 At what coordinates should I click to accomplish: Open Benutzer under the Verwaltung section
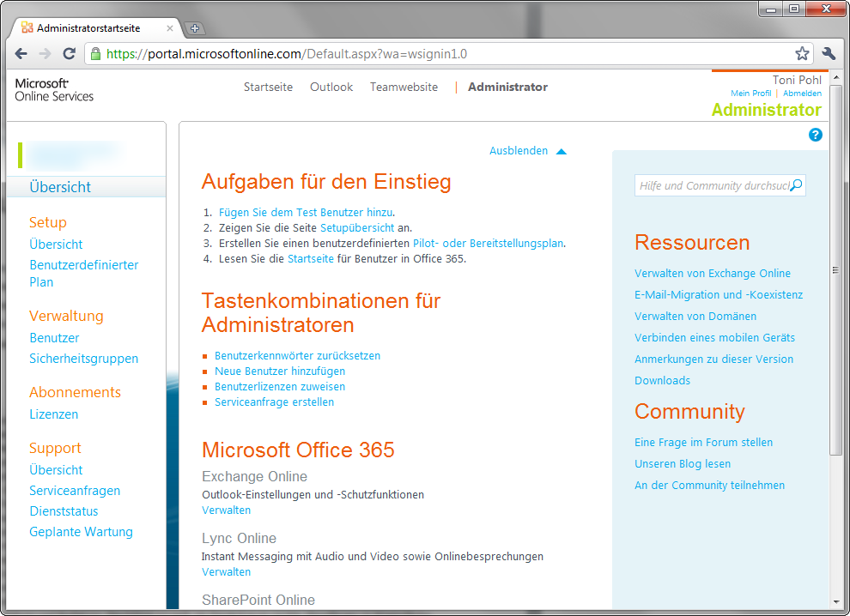coord(54,337)
